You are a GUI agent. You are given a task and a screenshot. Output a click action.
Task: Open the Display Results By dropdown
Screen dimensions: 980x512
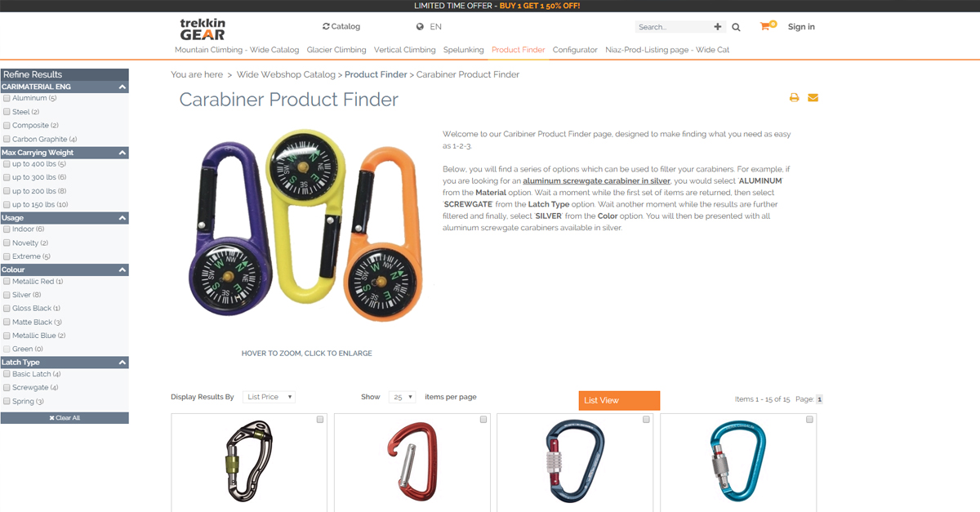[268, 397]
